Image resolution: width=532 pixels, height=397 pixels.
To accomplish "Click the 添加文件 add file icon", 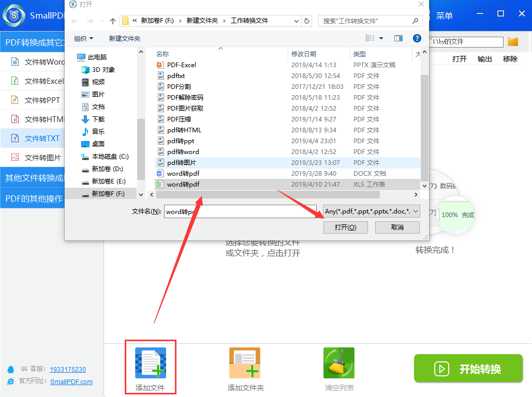I will click(x=151, y=363).
